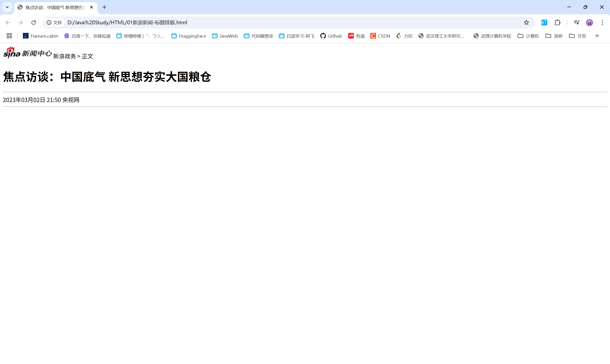This screenshot has width=610, height=364.
Task: Open the global media controls icon
Action: pyautogui.click(x=577, y=22)
